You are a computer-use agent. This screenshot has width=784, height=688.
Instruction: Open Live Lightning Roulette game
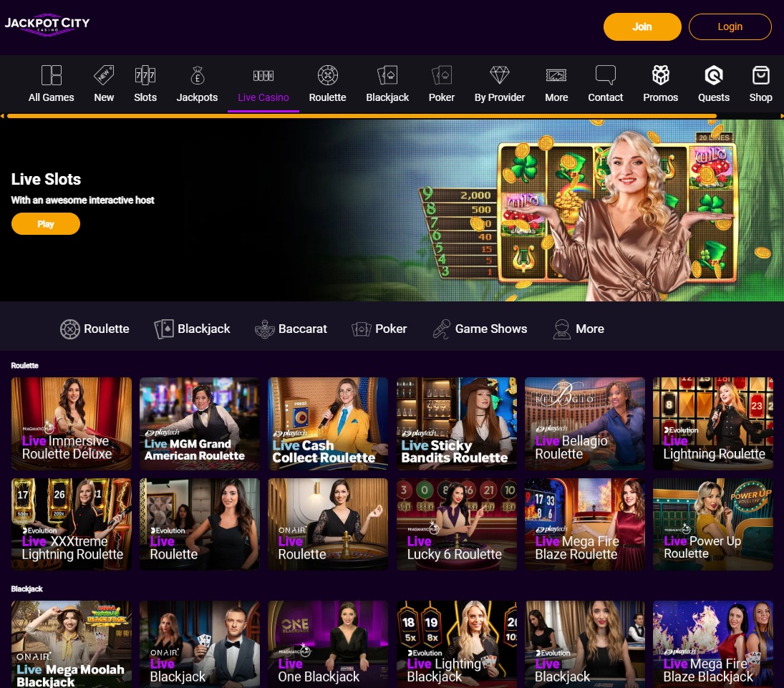tap(712, 423)
